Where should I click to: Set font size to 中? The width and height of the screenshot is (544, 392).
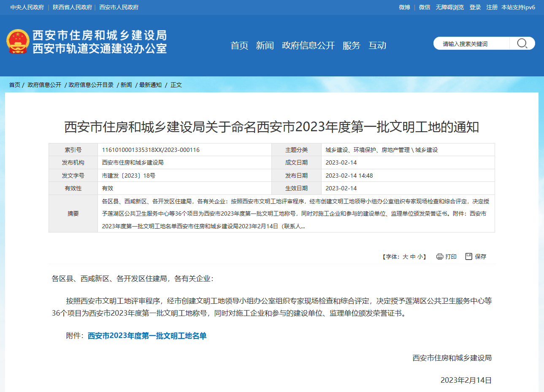(413, 257)
